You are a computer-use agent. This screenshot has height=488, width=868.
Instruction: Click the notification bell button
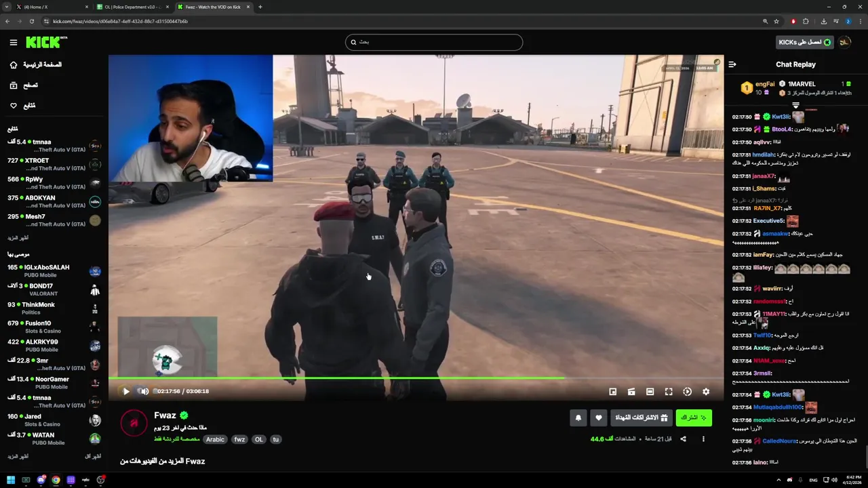pyautogui.click(x=578, y=418)
